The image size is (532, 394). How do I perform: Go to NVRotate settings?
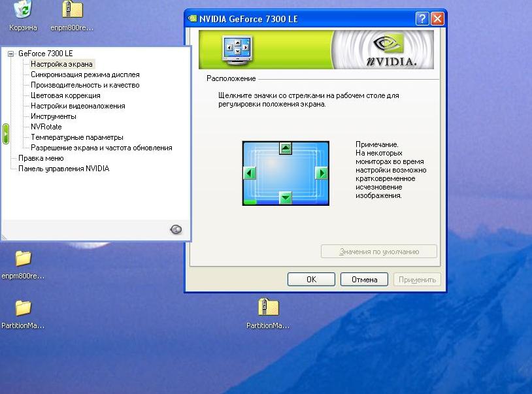(x=46, y=127)
